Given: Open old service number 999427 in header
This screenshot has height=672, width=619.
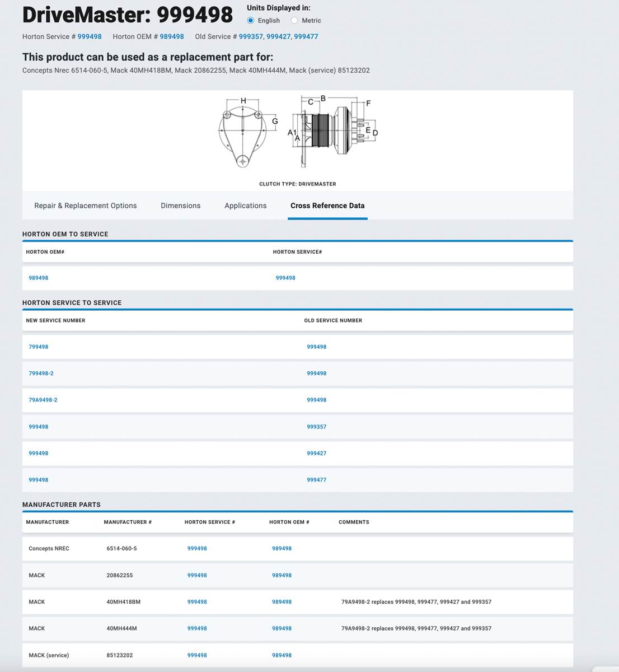Looking at the screenshot, I should click(278, 36).
